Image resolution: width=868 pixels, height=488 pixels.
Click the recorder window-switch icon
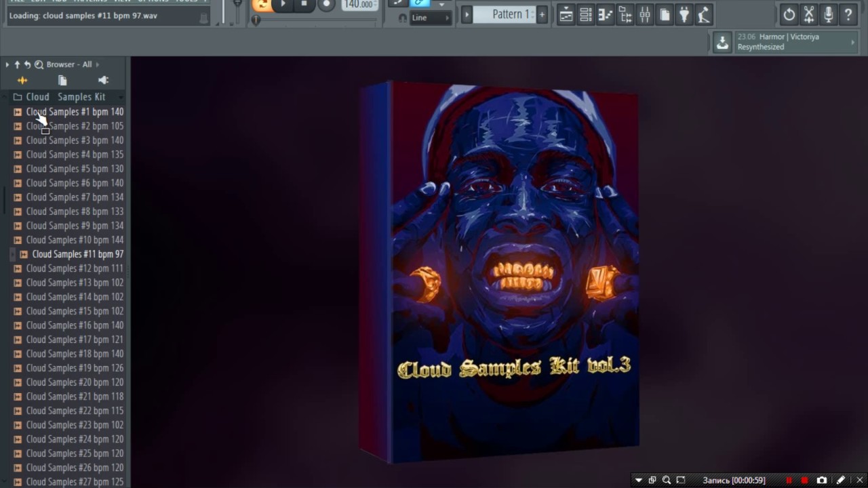pos(652,480)
